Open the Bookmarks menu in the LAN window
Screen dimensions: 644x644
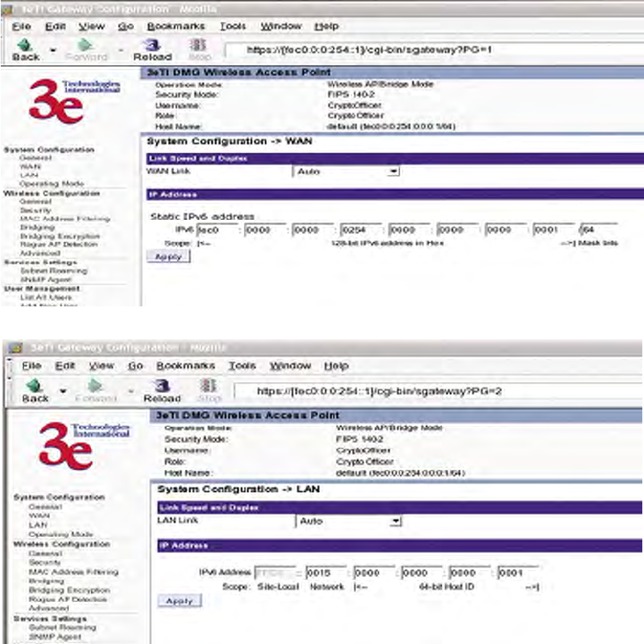pos(185,365)
